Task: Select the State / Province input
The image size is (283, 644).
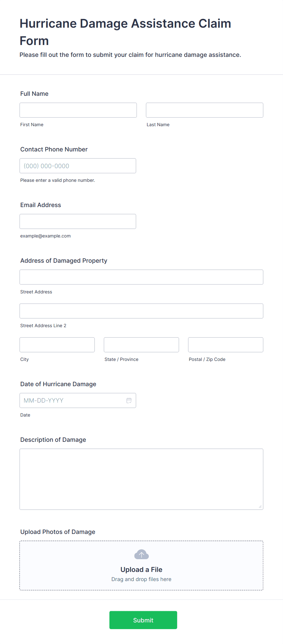Action: coord(141,345)
